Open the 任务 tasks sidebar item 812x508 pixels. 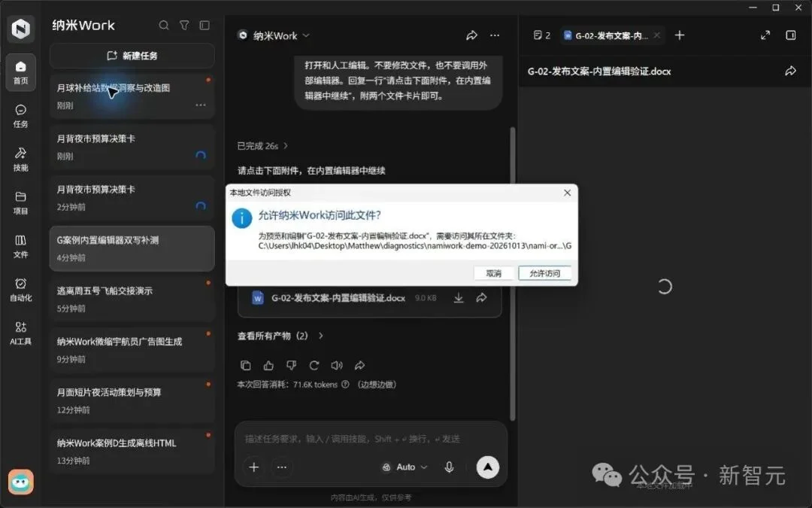pyautogui.click(x=21, y=116)
